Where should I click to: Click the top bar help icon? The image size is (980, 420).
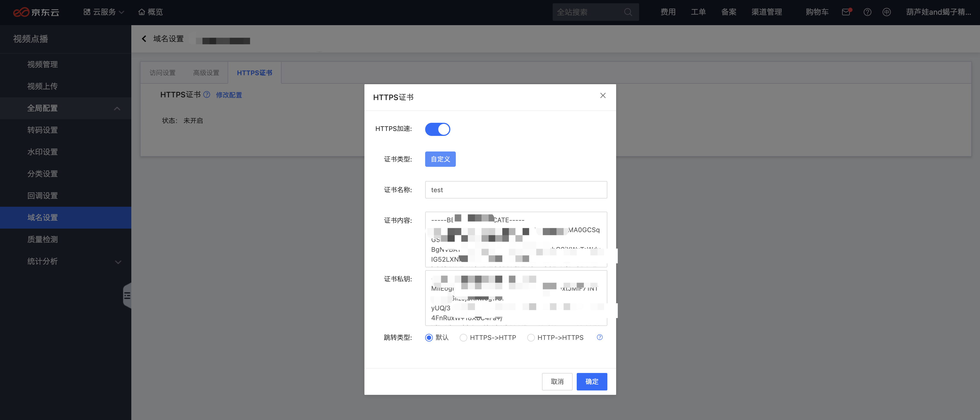[x=867, y=12]
